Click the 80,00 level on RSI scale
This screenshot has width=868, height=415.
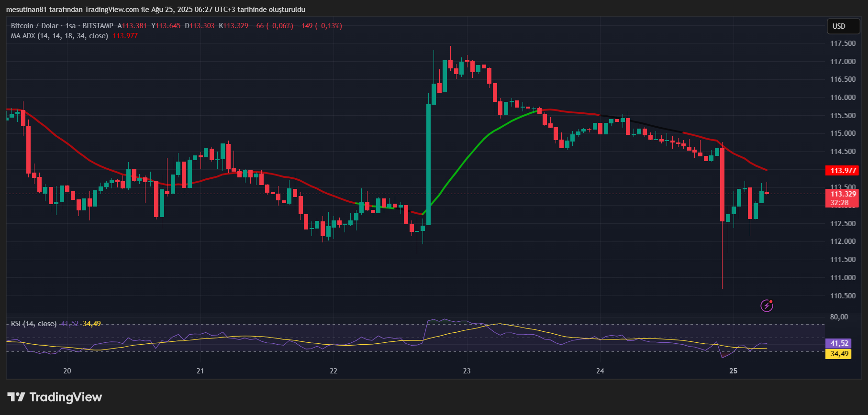(x=839, y=317)
